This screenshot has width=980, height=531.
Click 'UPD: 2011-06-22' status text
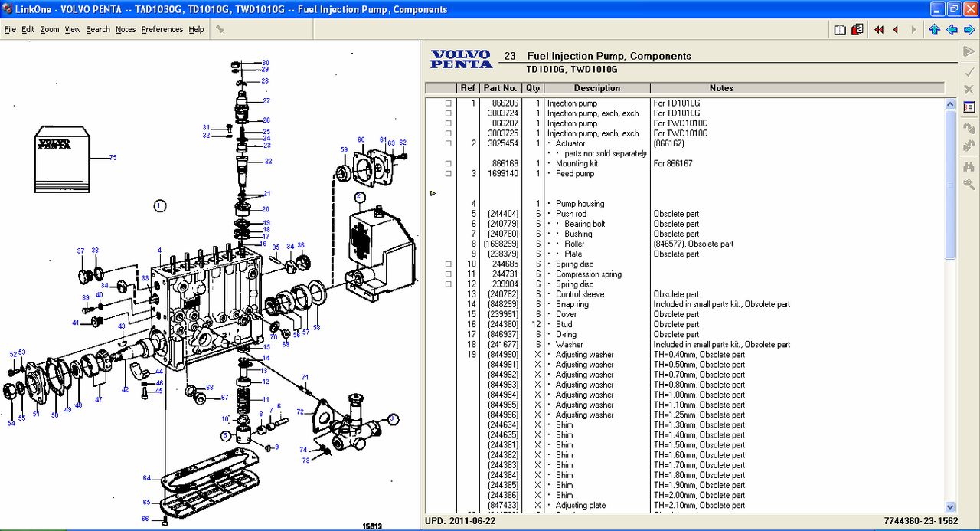[459, 521]
